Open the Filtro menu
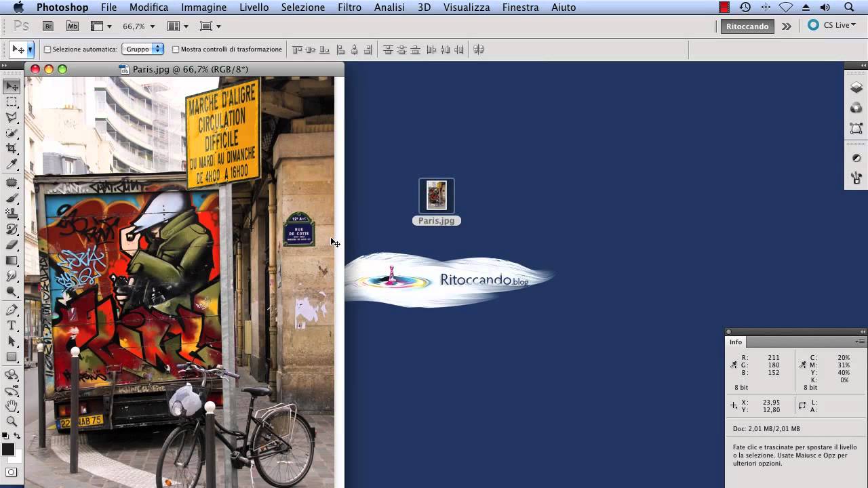 coord(349,7)
